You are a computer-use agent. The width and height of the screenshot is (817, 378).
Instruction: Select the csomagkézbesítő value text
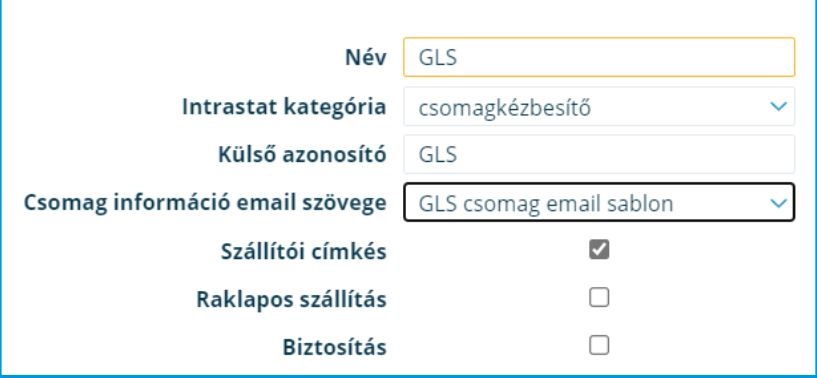coord(504,108)
